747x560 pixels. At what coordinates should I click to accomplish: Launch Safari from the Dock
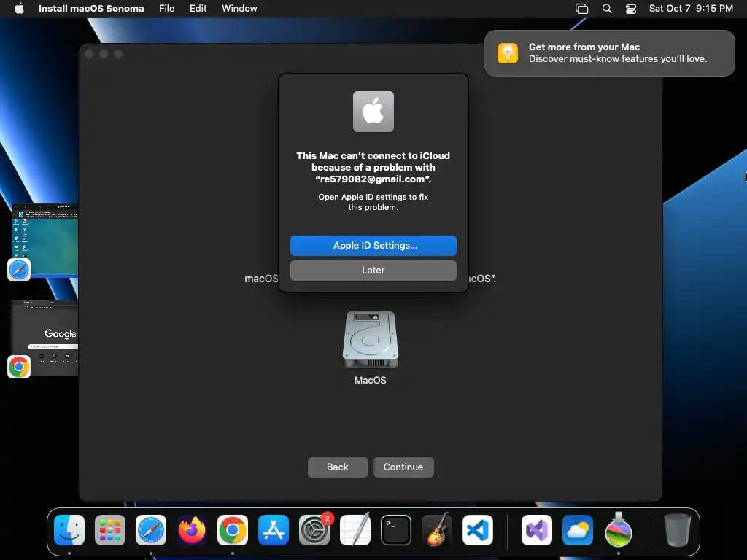pyautogui.click(x=151, y=530)
